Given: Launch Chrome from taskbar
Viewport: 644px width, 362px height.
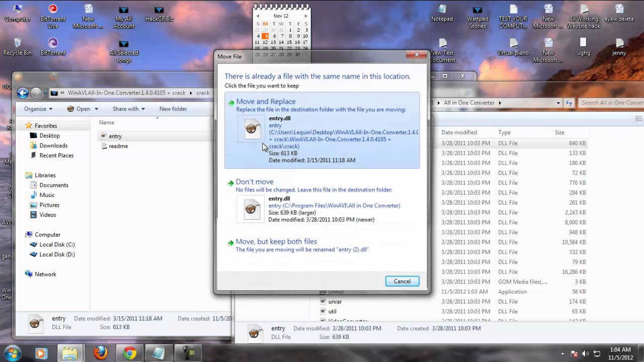Looking at the screenshot, I should [130, 353].
